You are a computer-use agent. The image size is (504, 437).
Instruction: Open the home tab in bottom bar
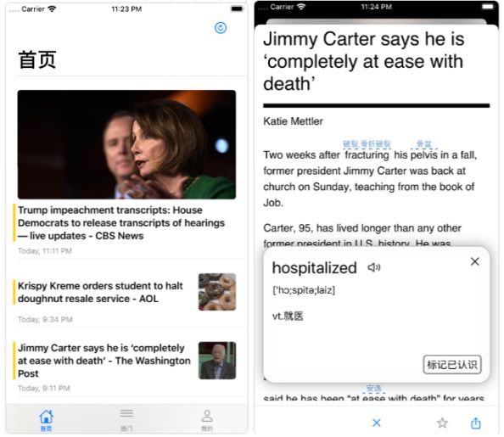pyautogui.click(x=47, y=420)
